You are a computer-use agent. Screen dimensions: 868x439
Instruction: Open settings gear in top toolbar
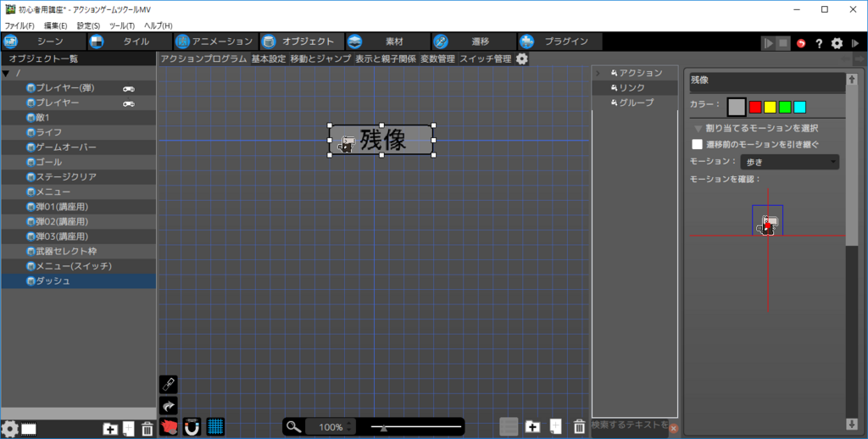pos(837,43)
